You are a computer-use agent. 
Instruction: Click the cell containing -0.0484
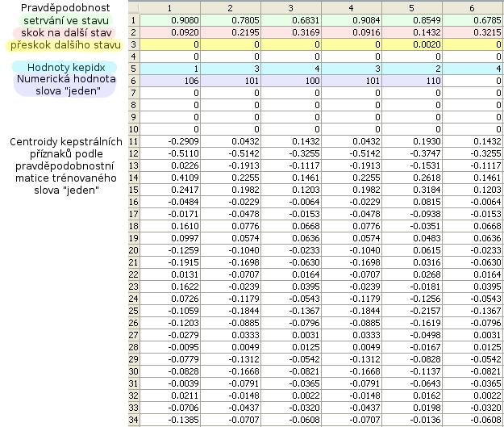click(x=170, y=202)
